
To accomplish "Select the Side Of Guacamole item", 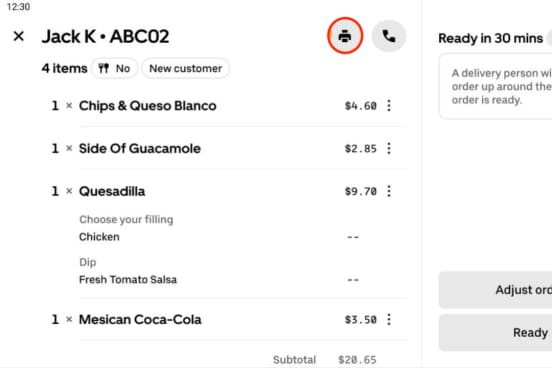I will (x=140, y=148).
